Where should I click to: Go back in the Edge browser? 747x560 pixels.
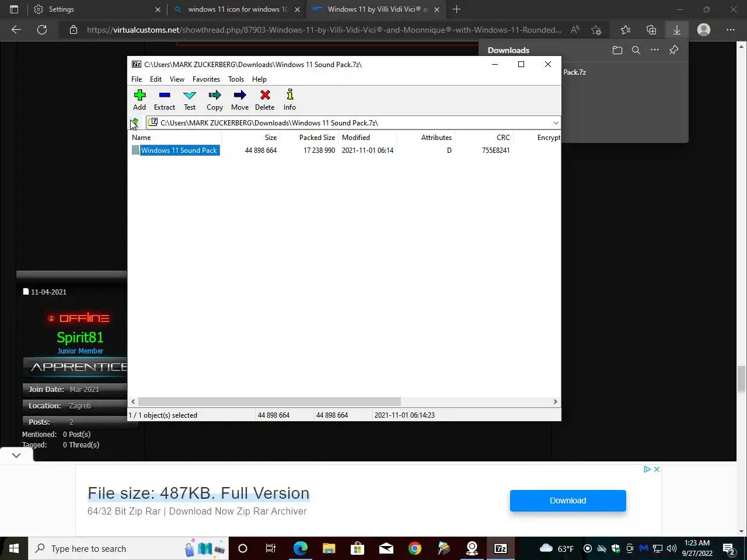(16, 30)
